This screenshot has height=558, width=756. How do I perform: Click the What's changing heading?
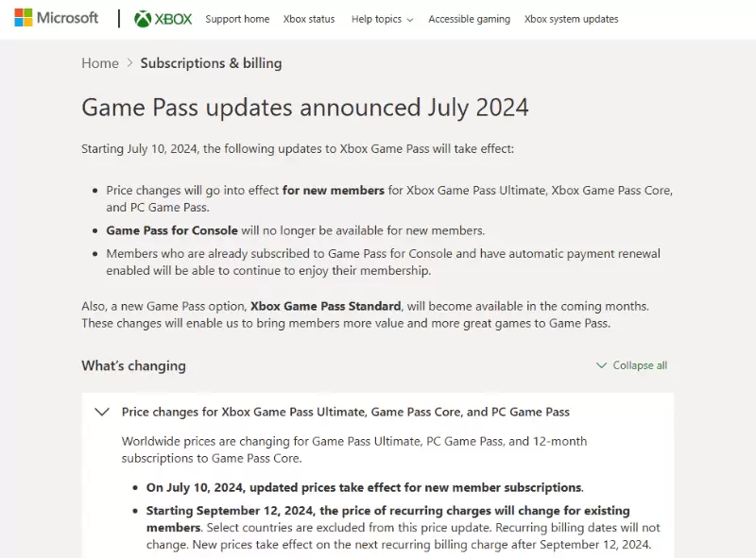point(133,365)
